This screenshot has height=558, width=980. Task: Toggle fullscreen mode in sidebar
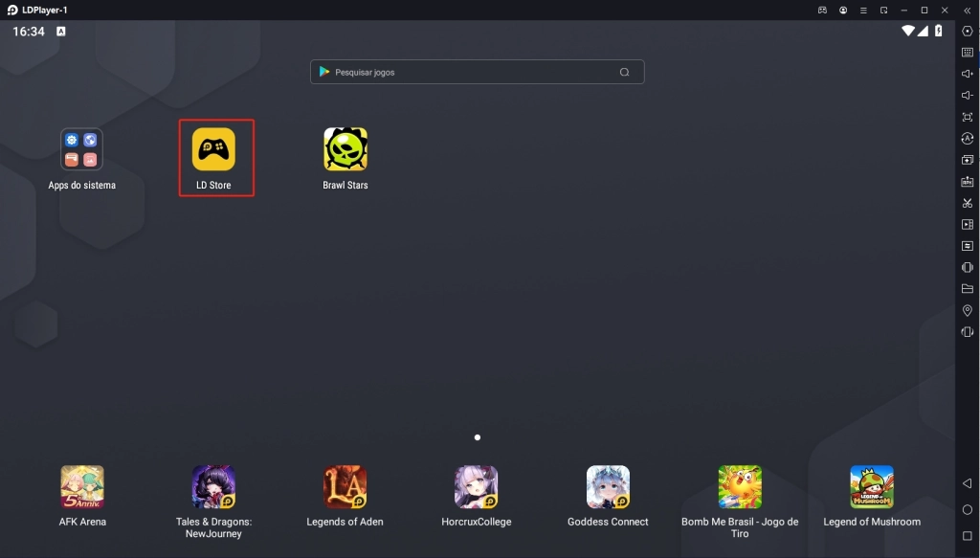(x=968, y=117)
